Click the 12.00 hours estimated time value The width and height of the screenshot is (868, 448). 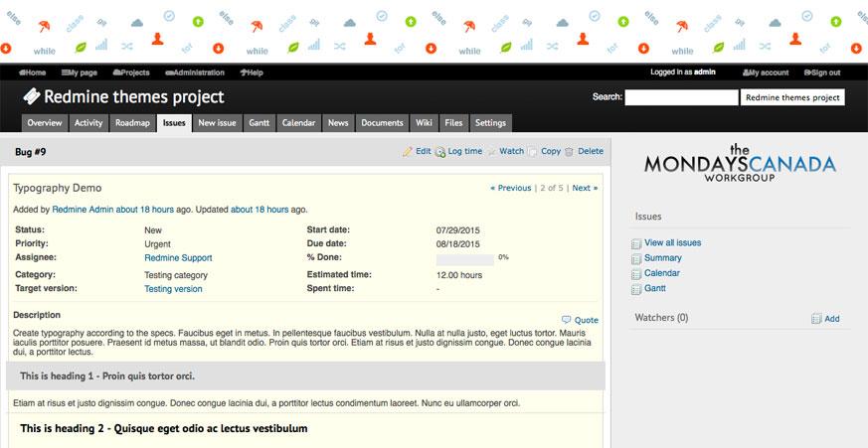click(459, 275)
